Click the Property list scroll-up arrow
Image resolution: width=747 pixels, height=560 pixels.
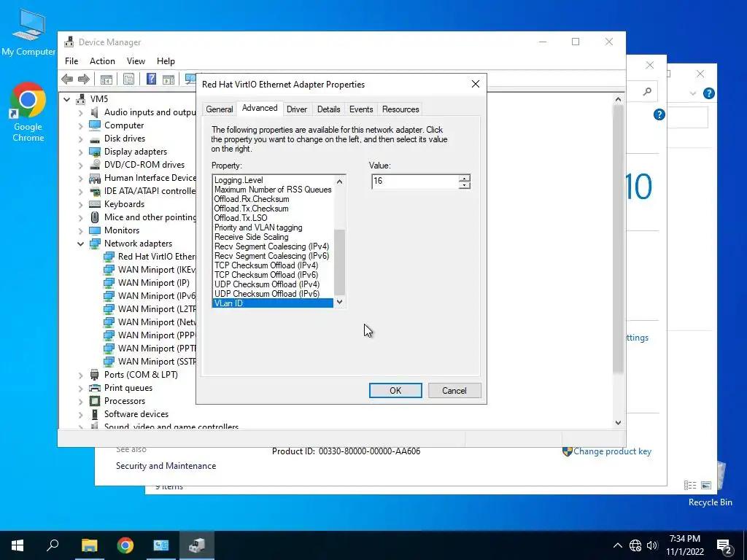[339, 181]
